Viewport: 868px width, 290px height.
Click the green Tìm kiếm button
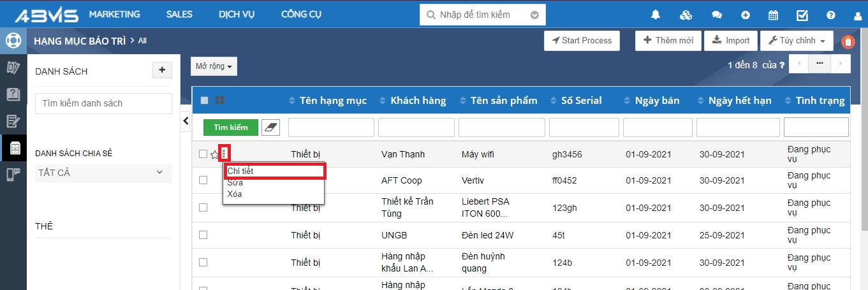[231, 127]
